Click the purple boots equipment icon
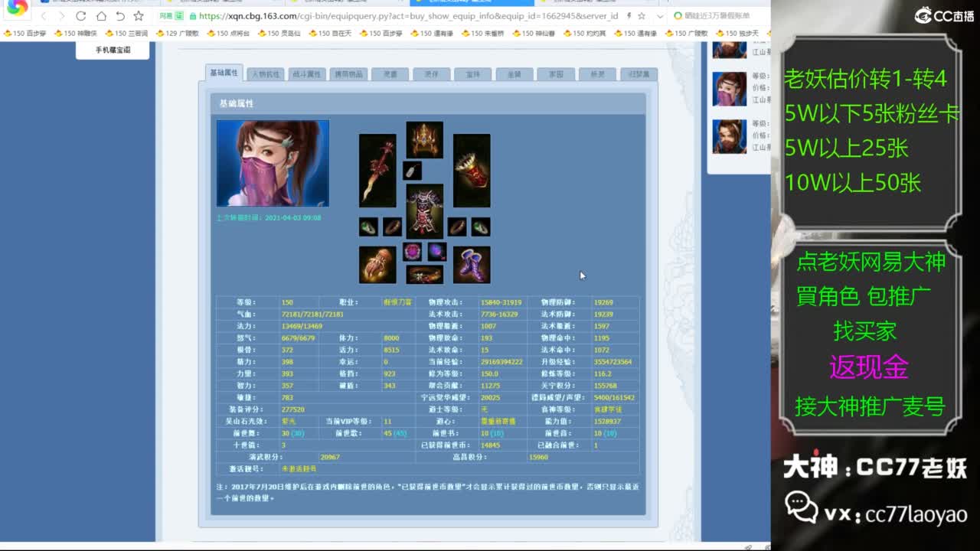This screenshot has width=980, height=551. tap(472, 265)
